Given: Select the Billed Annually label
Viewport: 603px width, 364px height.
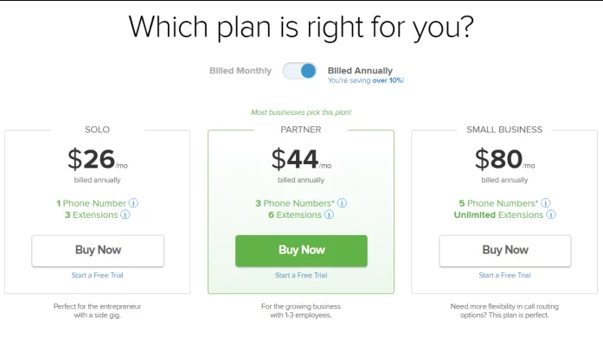Looking at the screenshot, I should coord(360,71).
